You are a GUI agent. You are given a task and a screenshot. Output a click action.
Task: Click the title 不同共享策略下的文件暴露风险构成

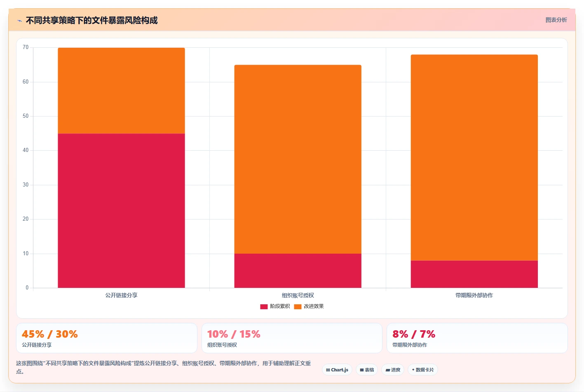(x=91, y=21)
